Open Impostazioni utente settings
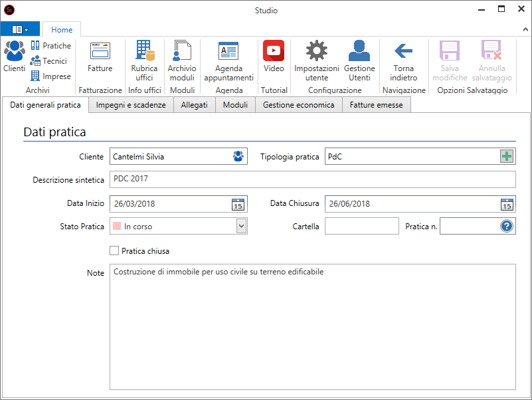 (317, 60)
